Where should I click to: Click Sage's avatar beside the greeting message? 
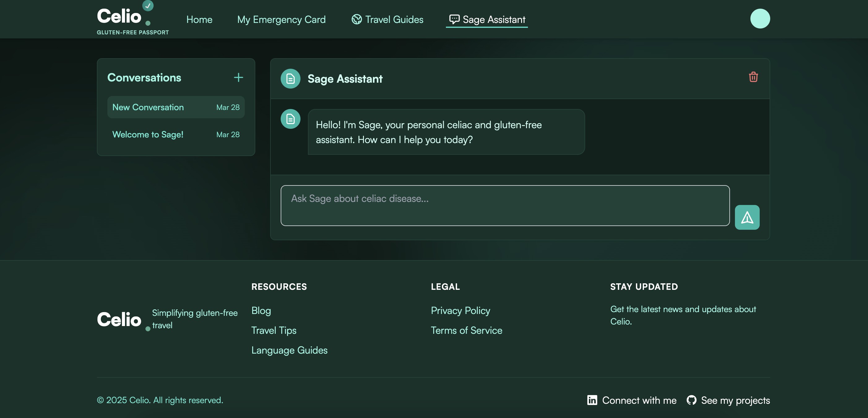[x=290, y=119]
